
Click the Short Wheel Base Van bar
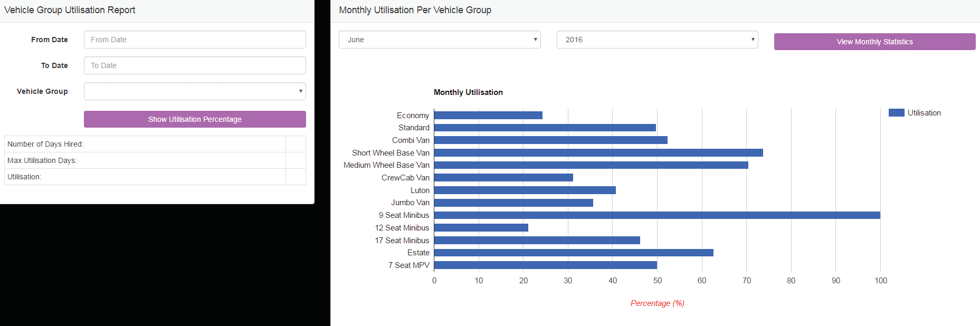pos(598,153)
